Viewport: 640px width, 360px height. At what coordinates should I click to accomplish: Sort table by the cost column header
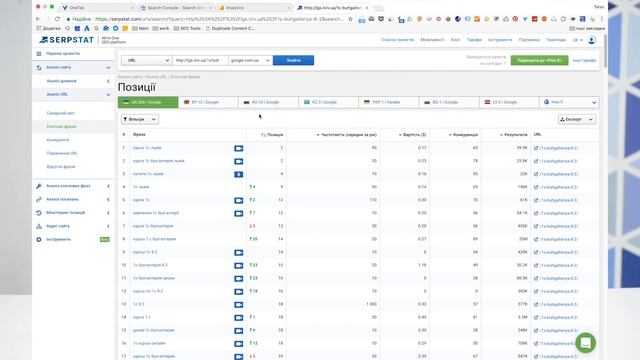(x=412, y=135)
